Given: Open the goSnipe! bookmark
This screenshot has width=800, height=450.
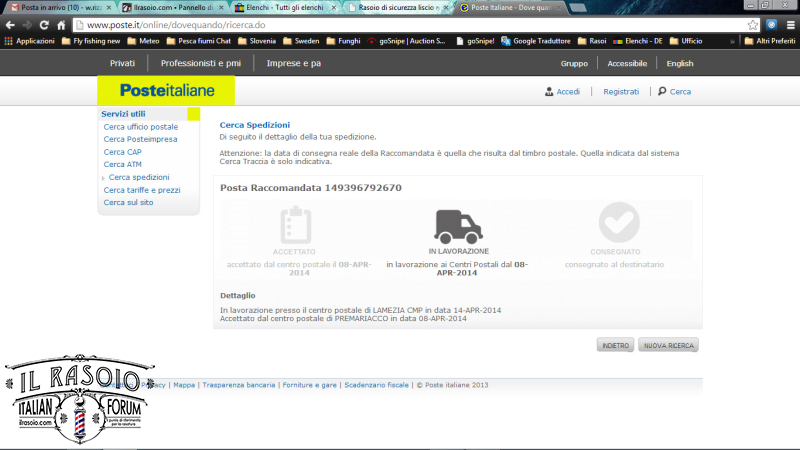Looking at the screenshot, I should coord(475,41).
